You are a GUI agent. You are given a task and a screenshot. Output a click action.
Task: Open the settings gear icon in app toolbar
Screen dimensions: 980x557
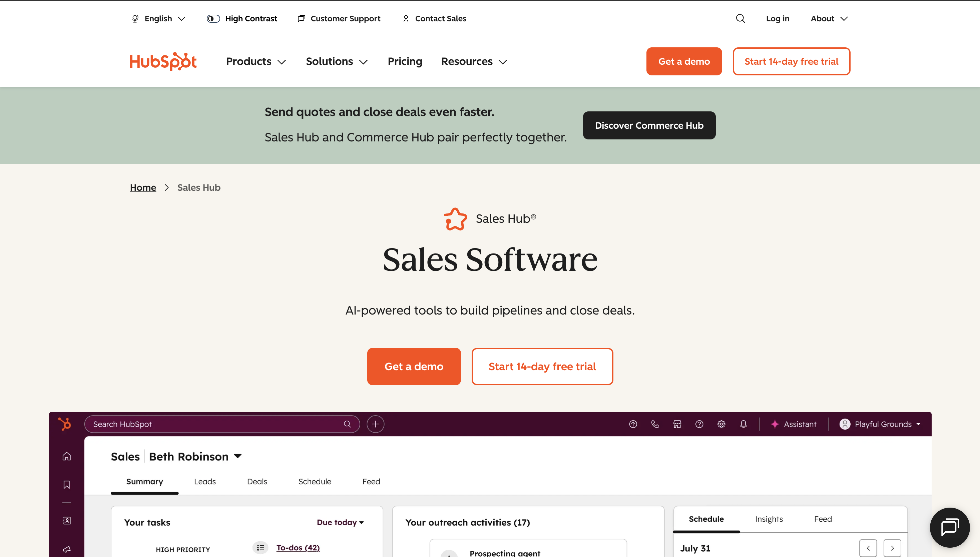721,424
